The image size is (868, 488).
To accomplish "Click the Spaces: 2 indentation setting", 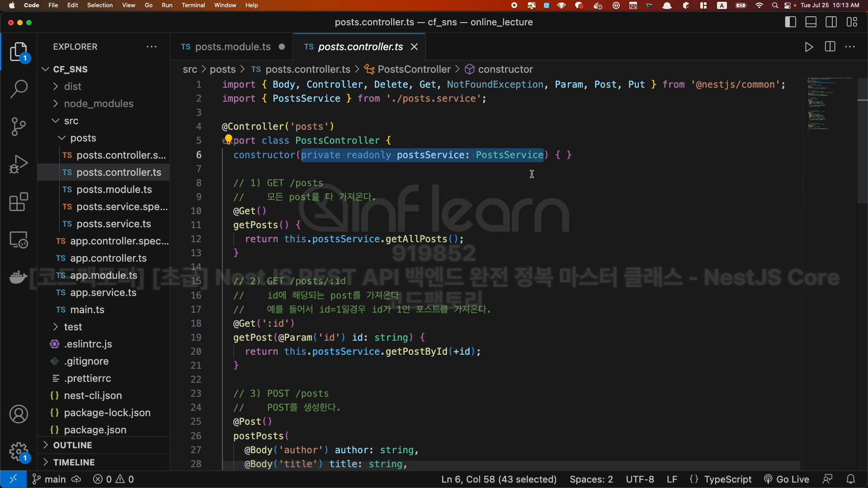I will tap(591, 479).
